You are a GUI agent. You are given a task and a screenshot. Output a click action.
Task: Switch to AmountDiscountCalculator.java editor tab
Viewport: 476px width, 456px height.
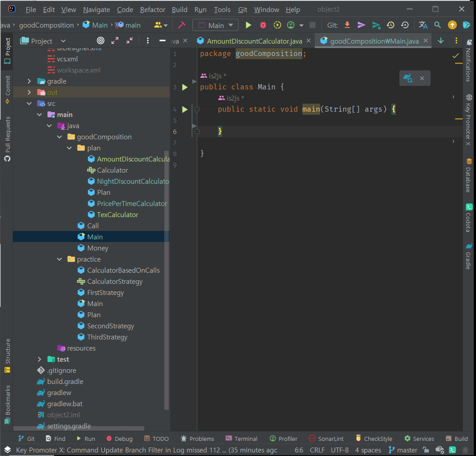click(254, 41)
